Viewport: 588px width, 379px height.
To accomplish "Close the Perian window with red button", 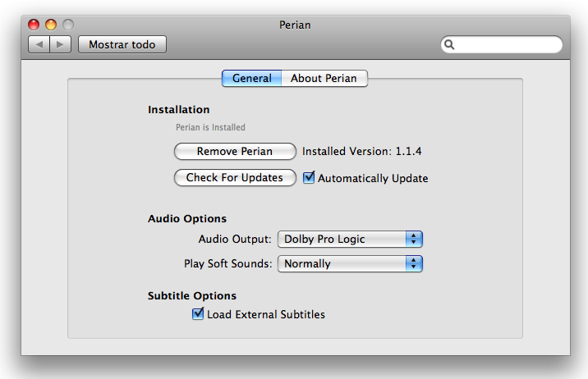I will point(34,25).
